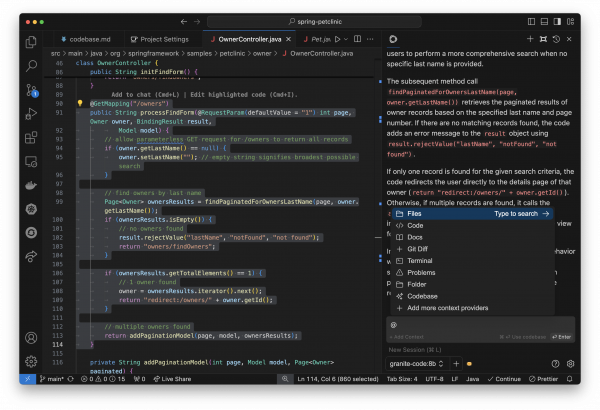Viewport: 600px width, 410px height.
Task: Open the Docker view in activity bar
Action: 31,185
